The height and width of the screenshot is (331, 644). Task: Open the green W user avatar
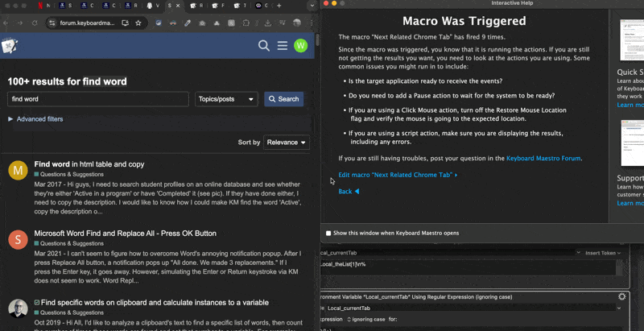pos(300,46)
